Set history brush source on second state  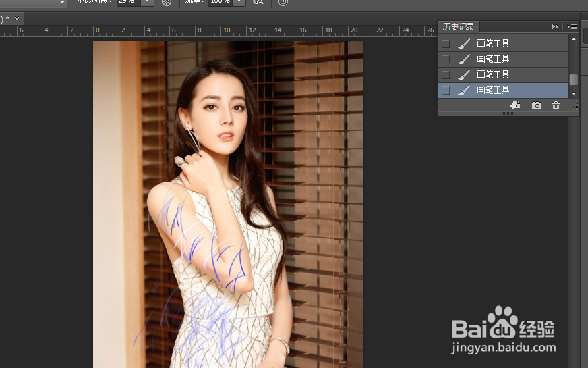click(446, 59)
